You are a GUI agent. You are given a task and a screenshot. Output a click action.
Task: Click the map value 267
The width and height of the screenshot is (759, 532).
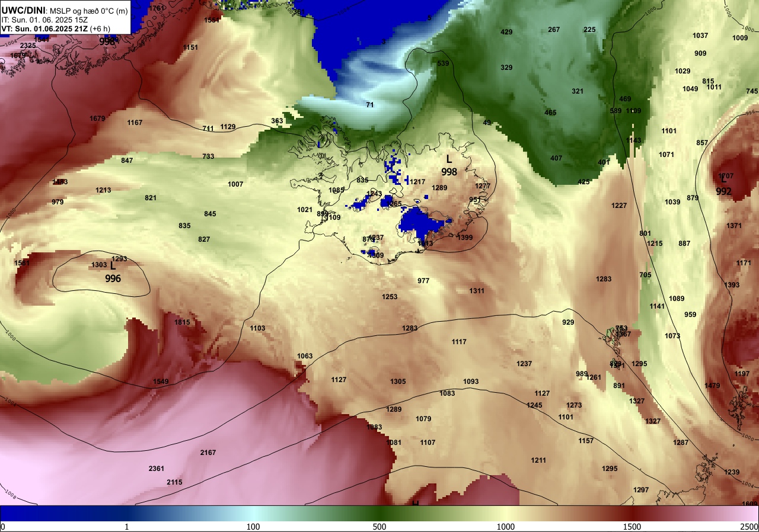[x=554, y=30]
